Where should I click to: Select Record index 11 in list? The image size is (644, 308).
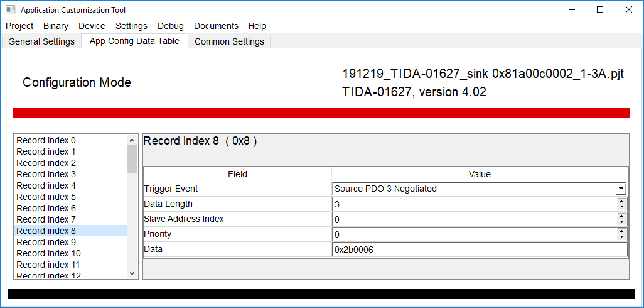point(71,265)
